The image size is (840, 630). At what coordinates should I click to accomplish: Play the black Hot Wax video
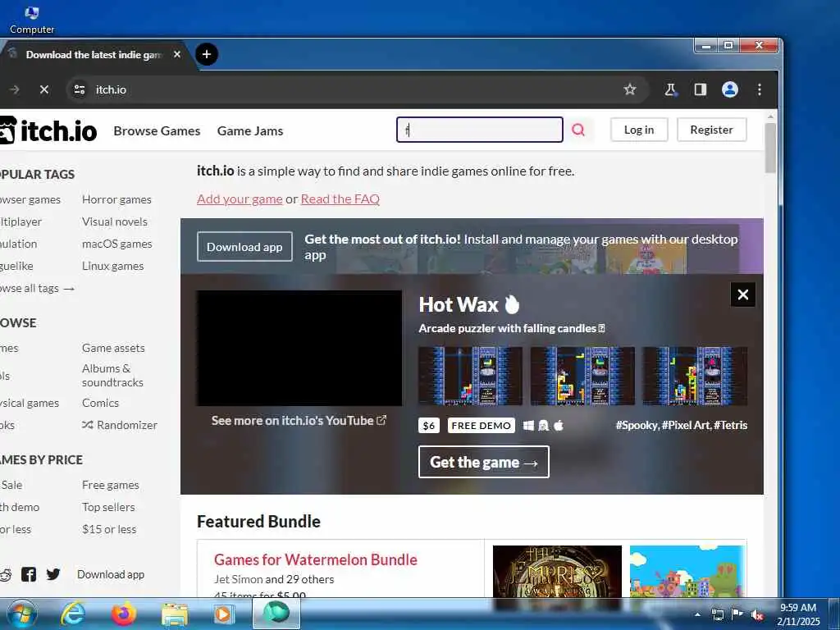(299, 348)
